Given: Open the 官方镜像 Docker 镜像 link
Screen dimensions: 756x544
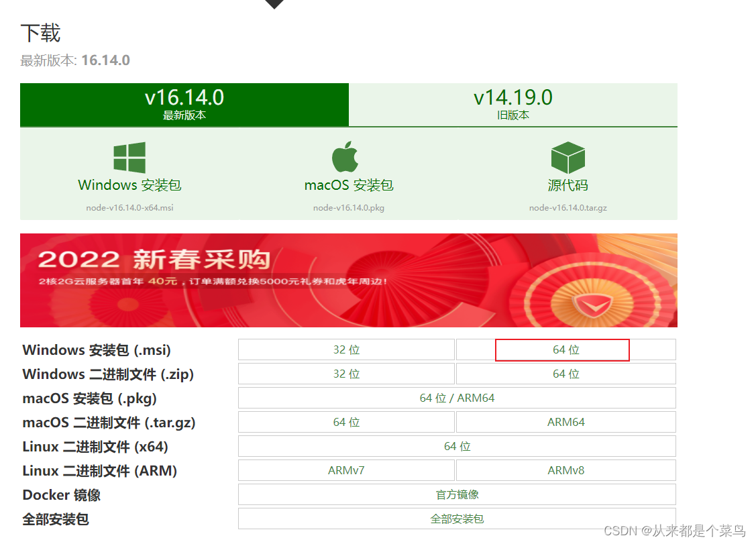Looking at the screenshot, I should coord(457,494).
